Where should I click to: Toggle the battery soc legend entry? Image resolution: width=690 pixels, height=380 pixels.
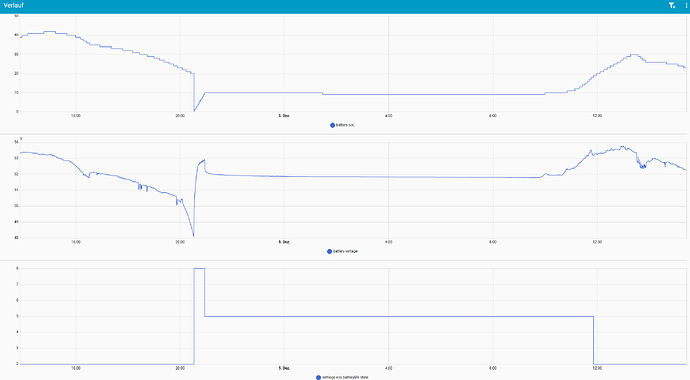click(x=342, y=125)
